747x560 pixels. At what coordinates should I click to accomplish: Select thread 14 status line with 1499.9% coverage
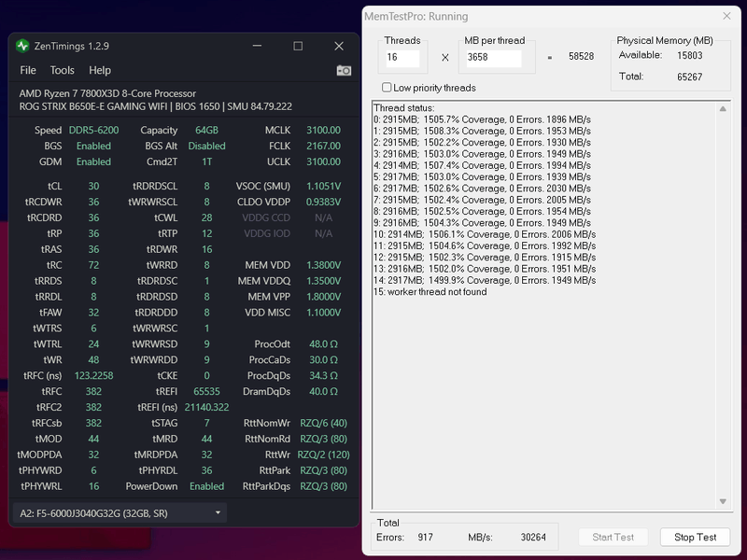coord(485,281)
